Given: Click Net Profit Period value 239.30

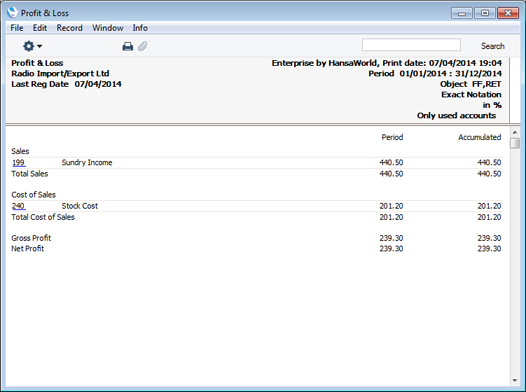Looking at the screenshot, I should coord(391,248).
